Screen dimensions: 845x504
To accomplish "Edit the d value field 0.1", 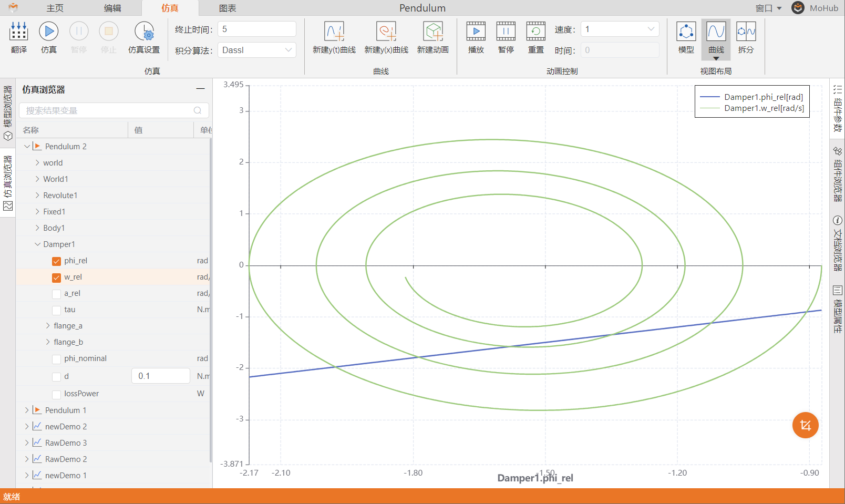I will click(161, 376).
